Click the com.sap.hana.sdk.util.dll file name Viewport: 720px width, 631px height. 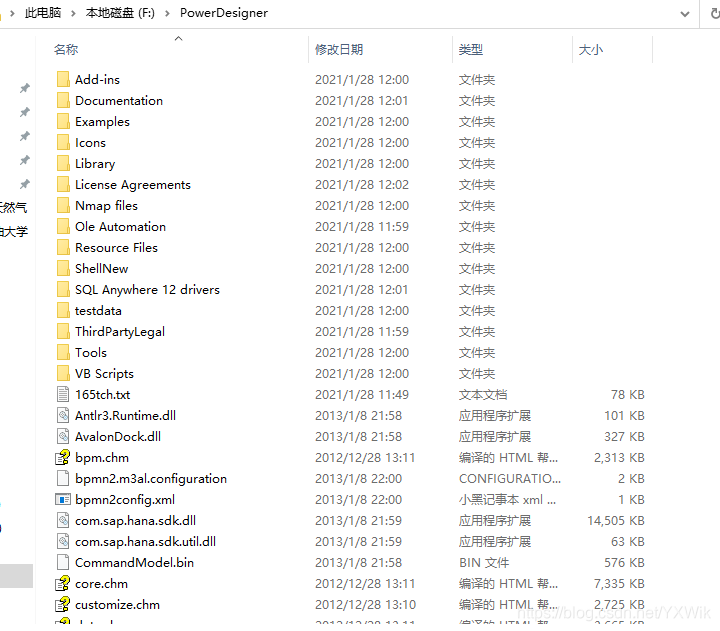146,542
